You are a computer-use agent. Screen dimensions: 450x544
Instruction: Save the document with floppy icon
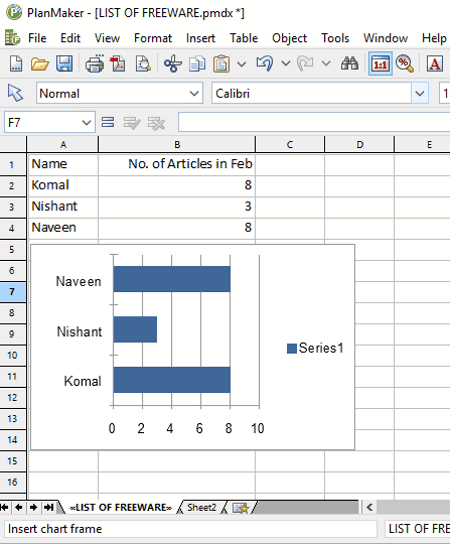click(x=65, y=63)
